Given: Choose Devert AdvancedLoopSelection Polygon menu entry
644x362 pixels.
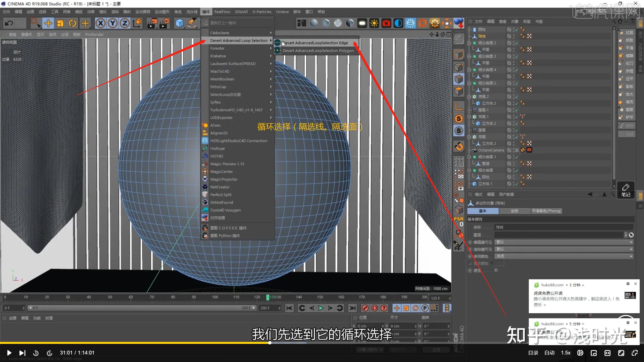Looking at the screenshot, I should click(318, 51).
